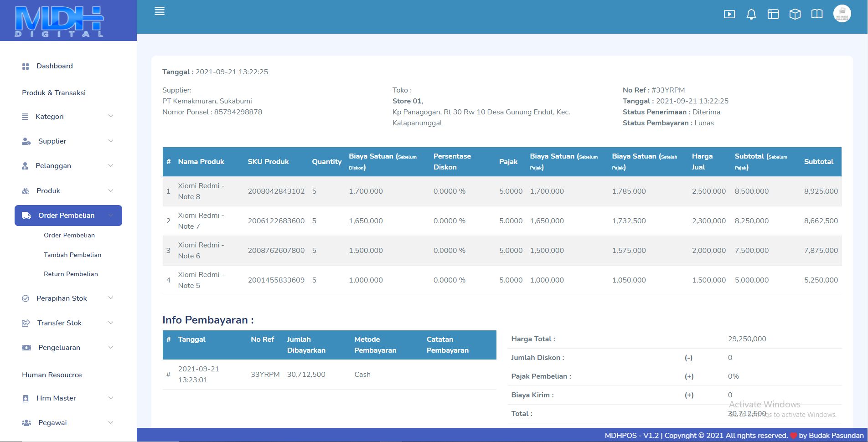This screenshot has height=442, width=868.
Task: Select the Order Pembelian submenu item
Action: tap(69, 235)
